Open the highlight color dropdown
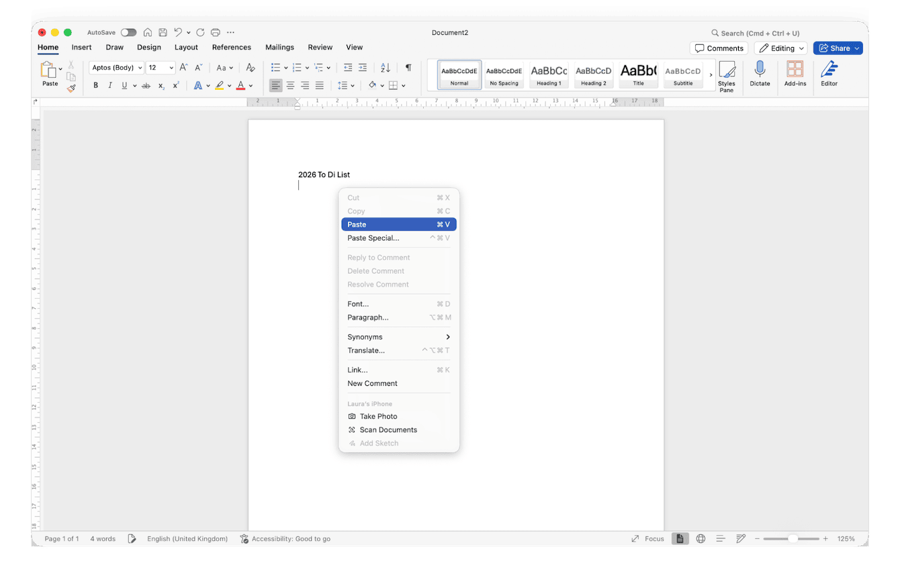Screen dimensions: 900x588 coord(228,85)
